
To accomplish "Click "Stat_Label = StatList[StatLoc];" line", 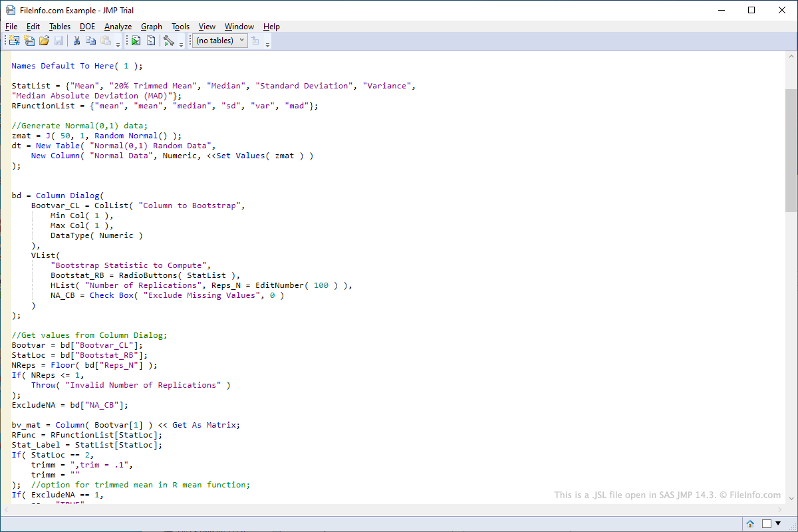I will tap(86, 445).
